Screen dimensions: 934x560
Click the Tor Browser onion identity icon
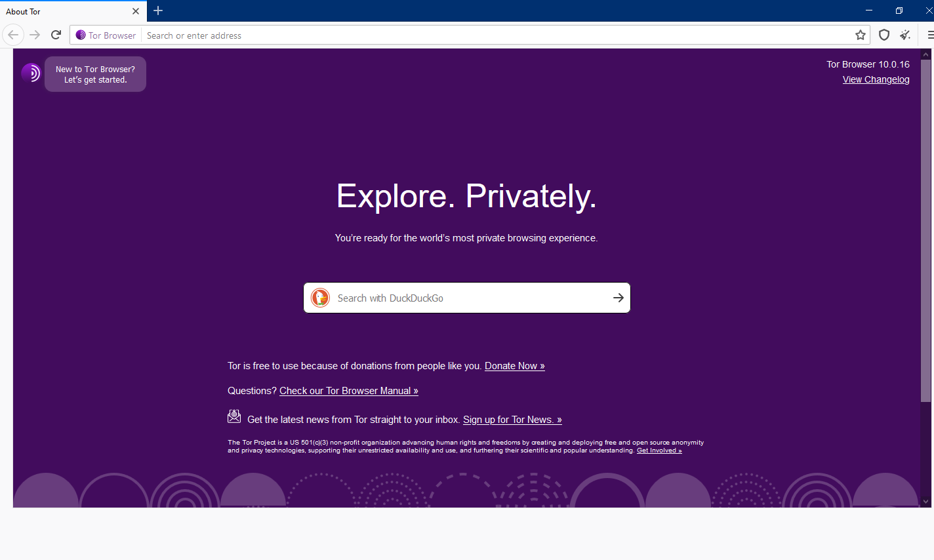tap(81, 35)
